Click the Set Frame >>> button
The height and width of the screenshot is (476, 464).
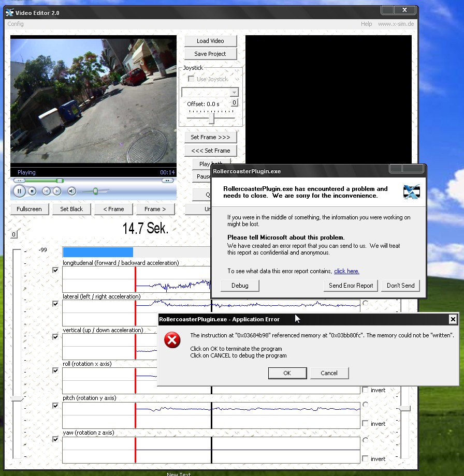tap(210, 137)
